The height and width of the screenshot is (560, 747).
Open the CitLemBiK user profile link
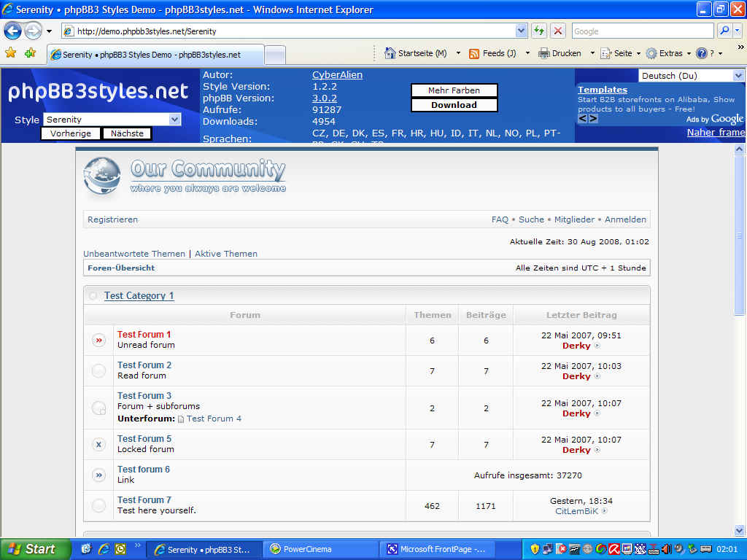[x=576, y=511]
